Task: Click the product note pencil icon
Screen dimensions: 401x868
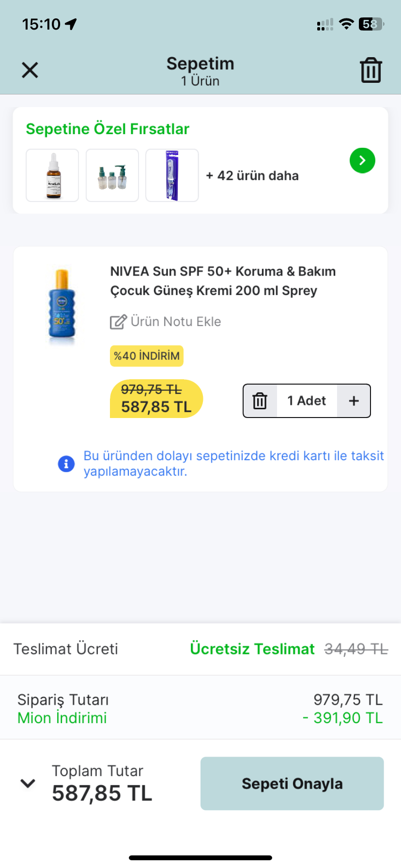Action: coord(118,322)
